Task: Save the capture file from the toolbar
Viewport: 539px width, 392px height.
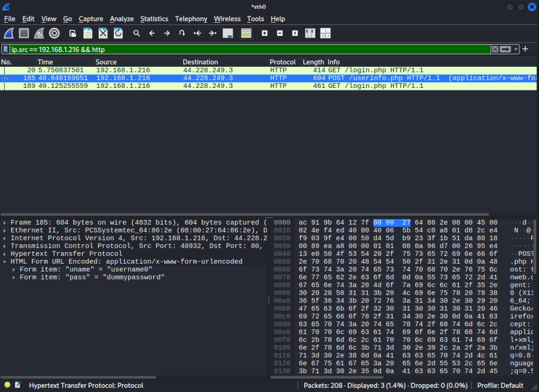Action: (x=88, y=33)
